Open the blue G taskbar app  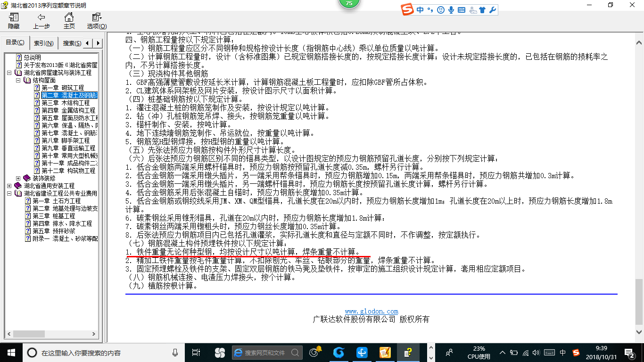339,353
